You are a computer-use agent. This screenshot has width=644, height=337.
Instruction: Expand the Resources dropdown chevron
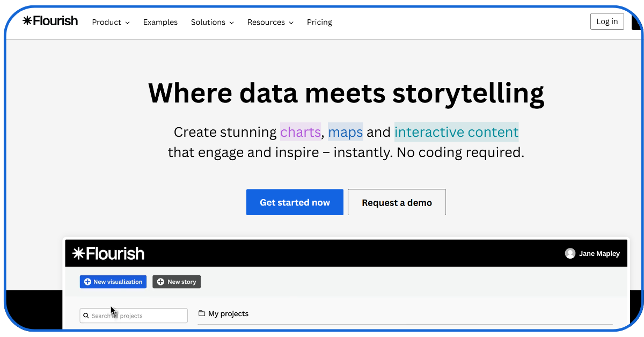[291, 23]
